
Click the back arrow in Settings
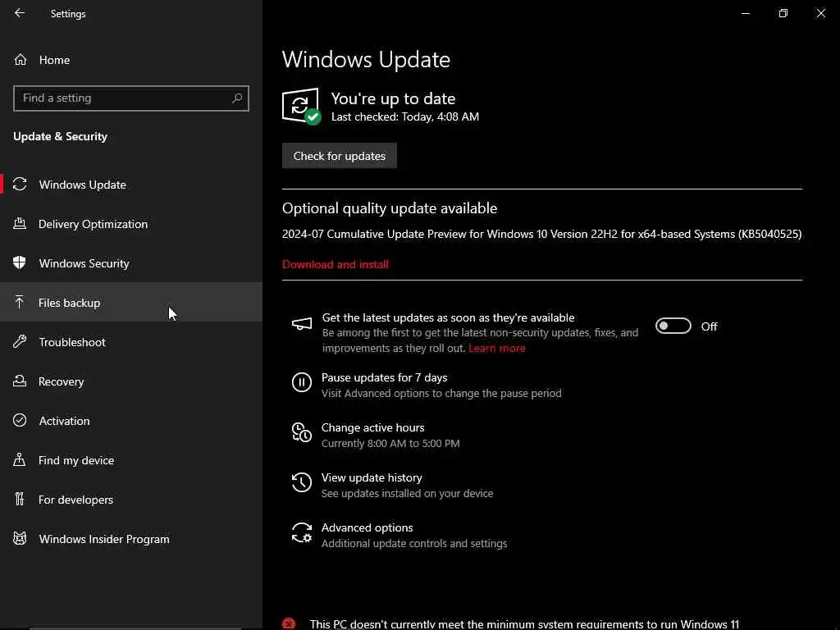point(20,13)
